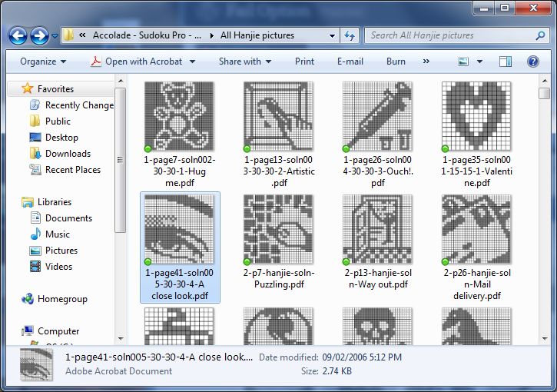The height and width of the screenshot is (392, 557).
Task: Click the Homegroup icon
Action: pos(28,299)
